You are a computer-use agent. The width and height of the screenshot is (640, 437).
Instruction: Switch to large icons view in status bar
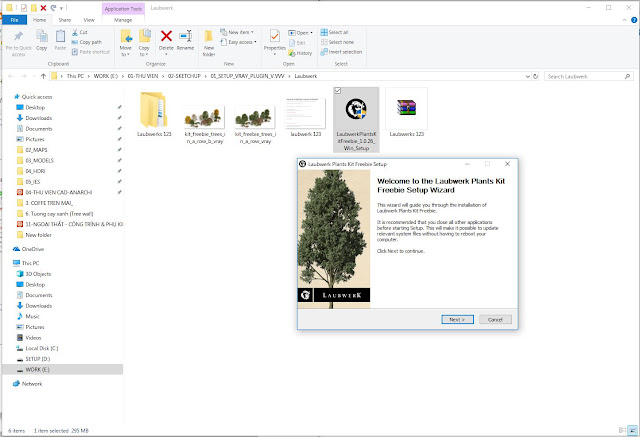633,430
